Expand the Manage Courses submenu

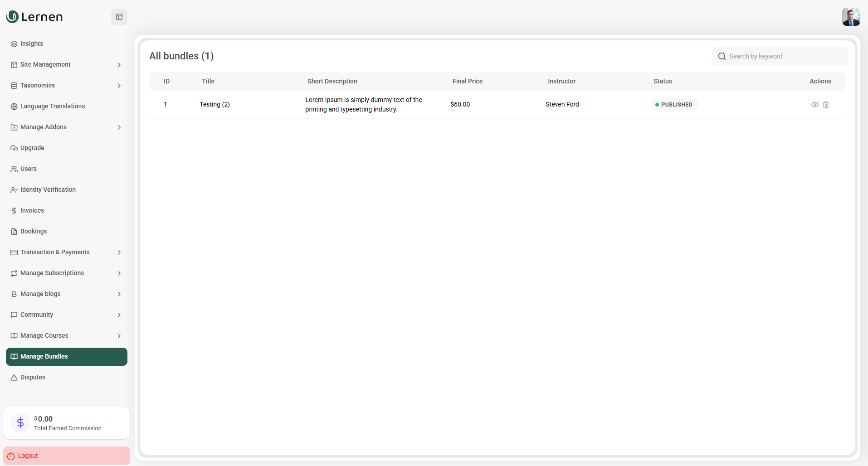click(119, 335)
